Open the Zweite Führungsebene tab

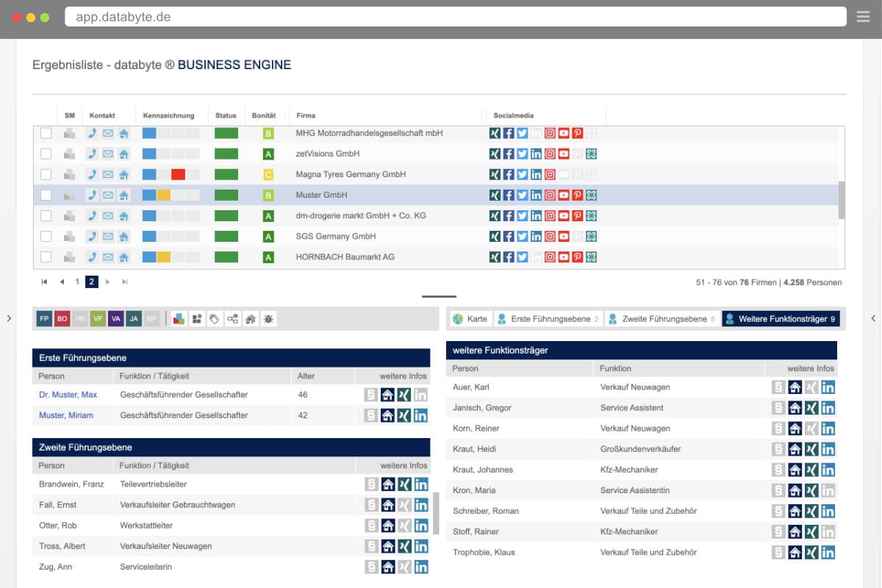[x=661, y=319]
